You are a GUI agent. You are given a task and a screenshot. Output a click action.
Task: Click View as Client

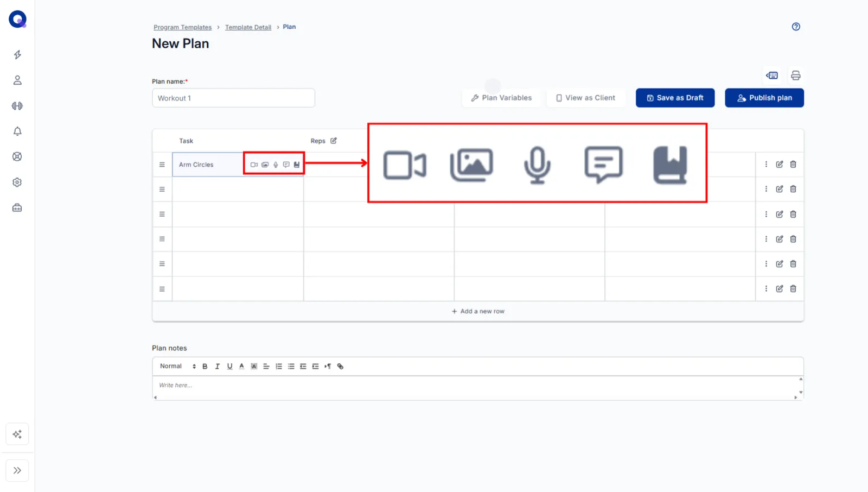585,98
